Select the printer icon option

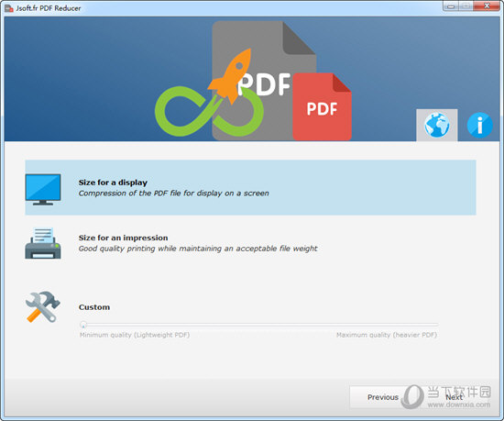click(43, 243)
